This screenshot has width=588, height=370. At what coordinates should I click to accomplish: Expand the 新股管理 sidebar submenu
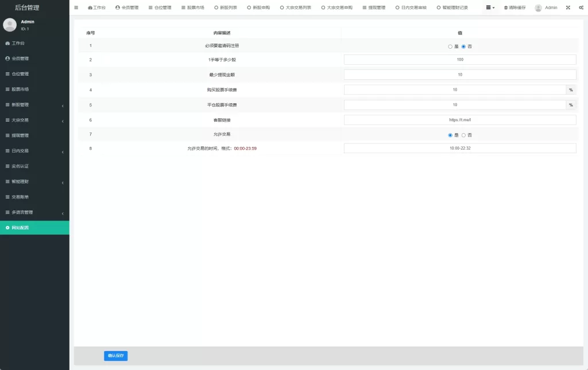point(34,104)
